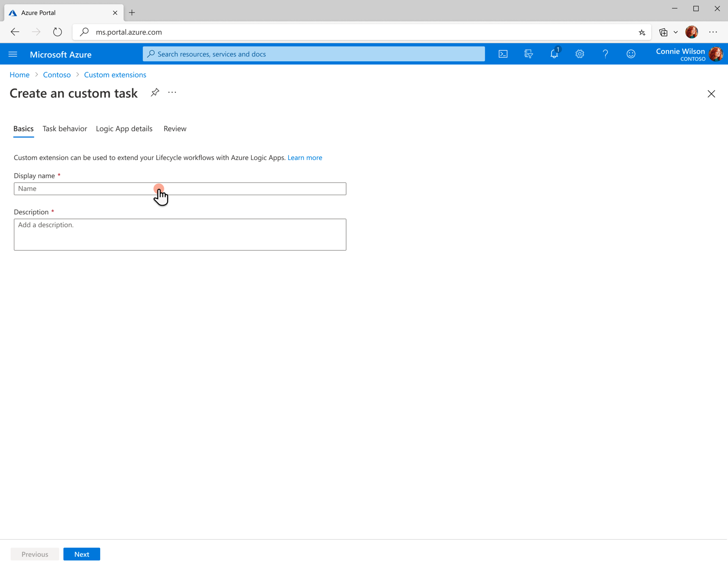
Task: View Azure notifications bell
Action: pos(554,54)
